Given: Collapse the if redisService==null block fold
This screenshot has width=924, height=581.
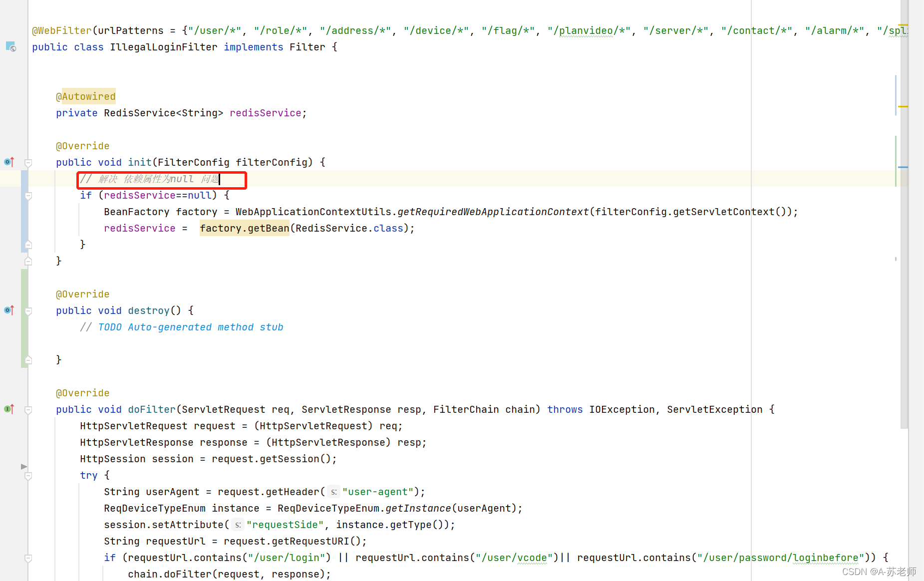Looking at the screenshot, I should (28, 196).
